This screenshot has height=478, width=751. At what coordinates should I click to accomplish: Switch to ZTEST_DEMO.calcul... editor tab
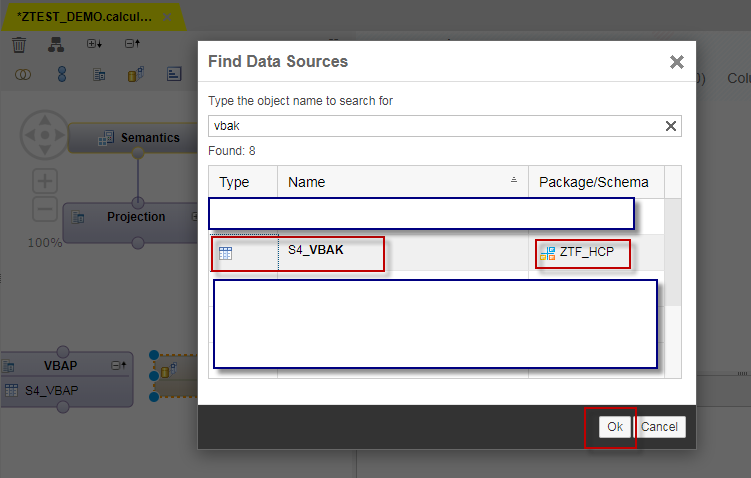85,17
